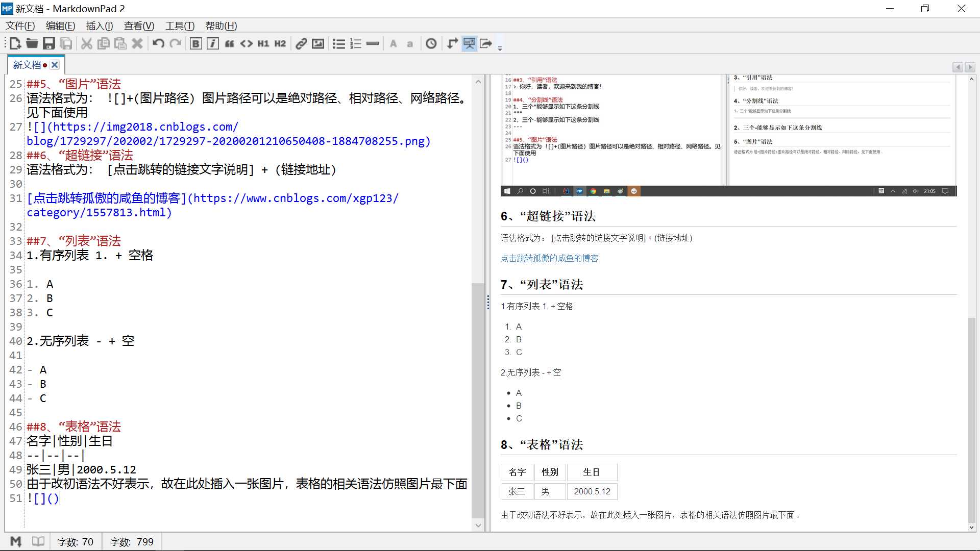Insert a blockquote with the quote icon
This screenshot has width=980, height=551.
[x=230, y=43]
